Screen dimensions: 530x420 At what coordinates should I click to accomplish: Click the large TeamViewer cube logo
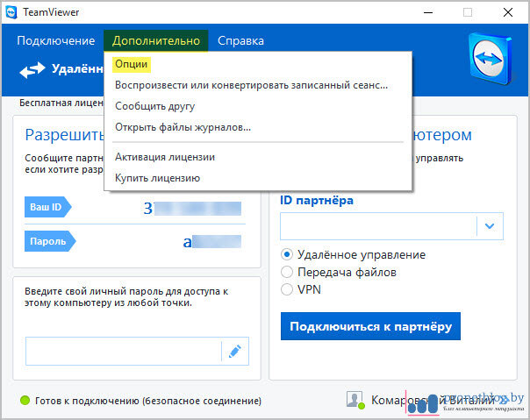(491, 59)
